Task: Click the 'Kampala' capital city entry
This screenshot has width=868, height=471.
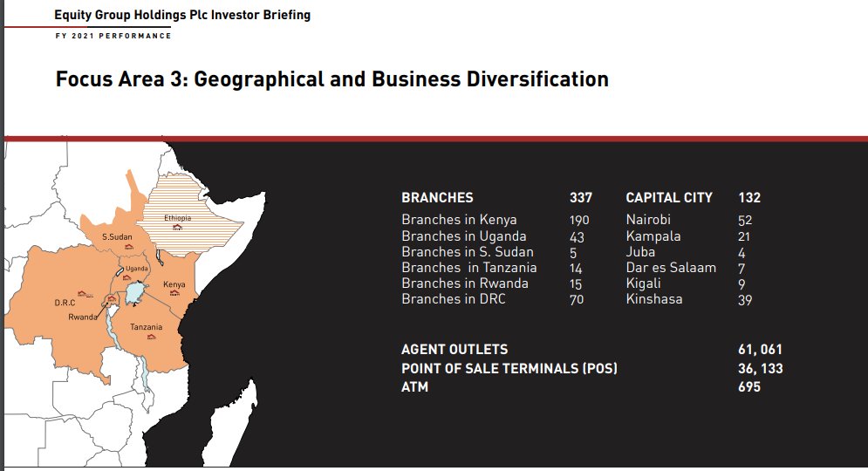Action: pos(653,236)
